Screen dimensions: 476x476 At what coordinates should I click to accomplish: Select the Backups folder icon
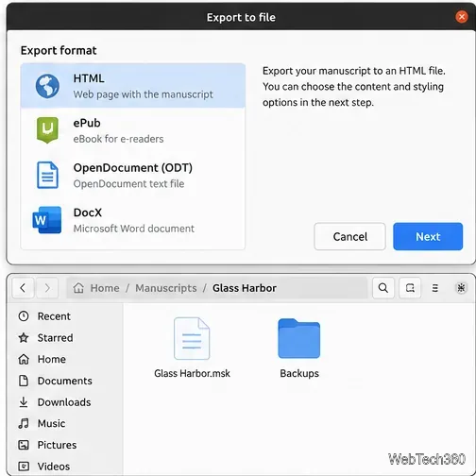[x=299, y=338]
